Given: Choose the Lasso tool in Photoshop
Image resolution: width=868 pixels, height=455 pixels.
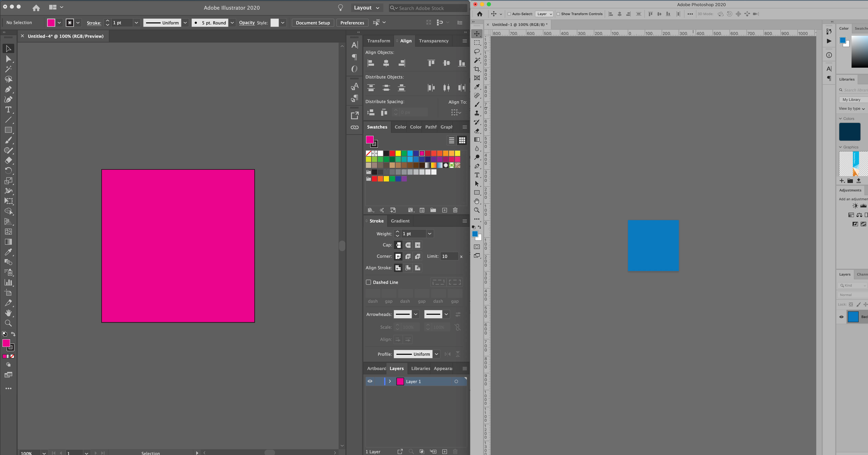Looking at the screenshot, I should coord(477,52).
